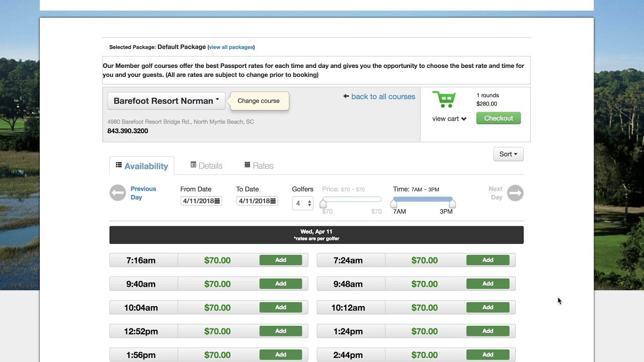Add the 10:12am tee time
The image size is (644, 362).
point(488,307)
